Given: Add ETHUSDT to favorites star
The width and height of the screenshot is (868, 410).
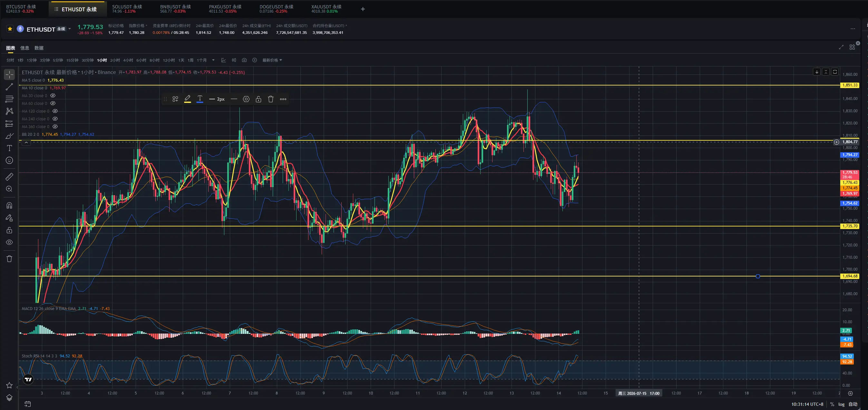Looking at the screenshot, I should [x=10, y=29].
